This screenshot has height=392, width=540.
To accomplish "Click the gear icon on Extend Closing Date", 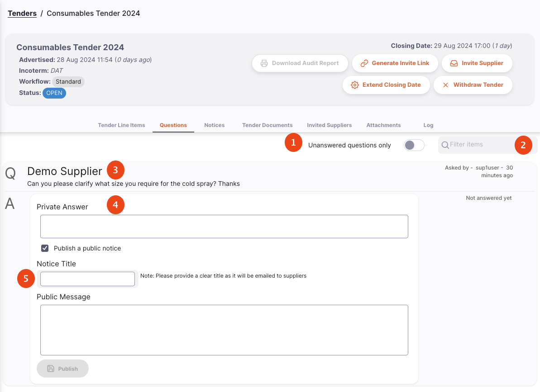I will (355, 85).
